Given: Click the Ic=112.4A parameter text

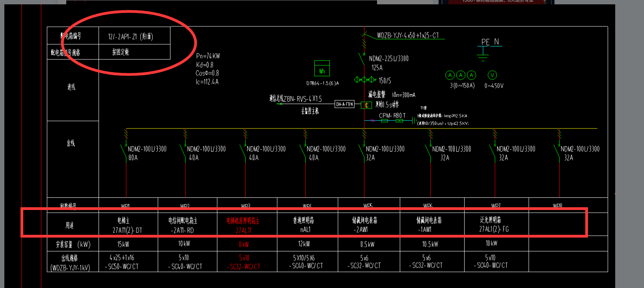Looking at the screenshot, I should tap(207, 82).
